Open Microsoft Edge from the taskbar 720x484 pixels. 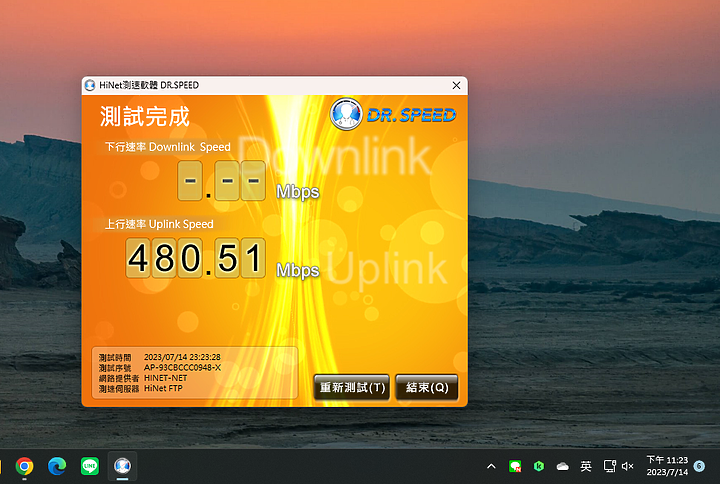tap(57, 467)
